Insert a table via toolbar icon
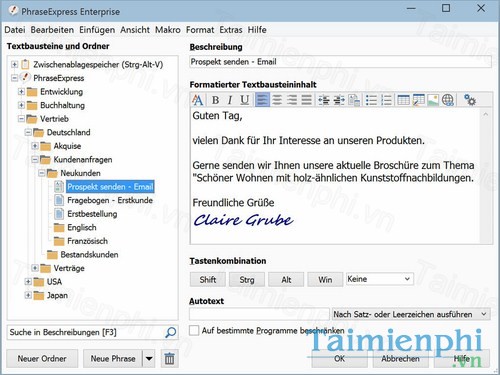 coord(403,100)
